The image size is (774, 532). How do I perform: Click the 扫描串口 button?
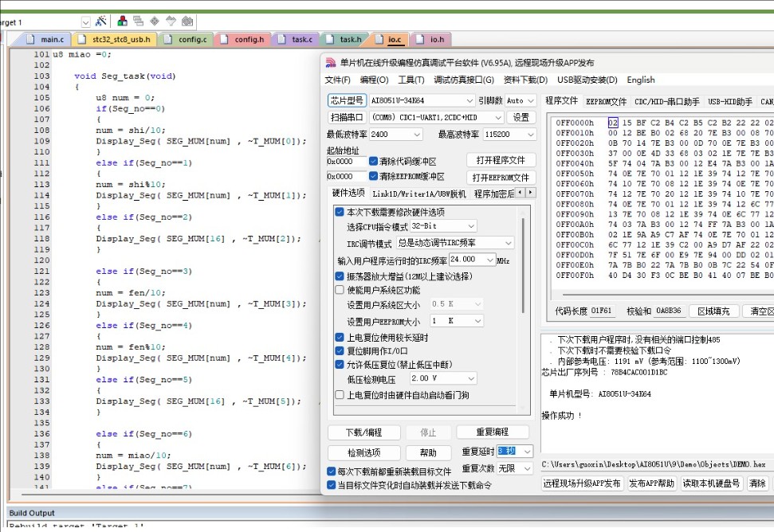pyautogui.click(x=347, y=117)
